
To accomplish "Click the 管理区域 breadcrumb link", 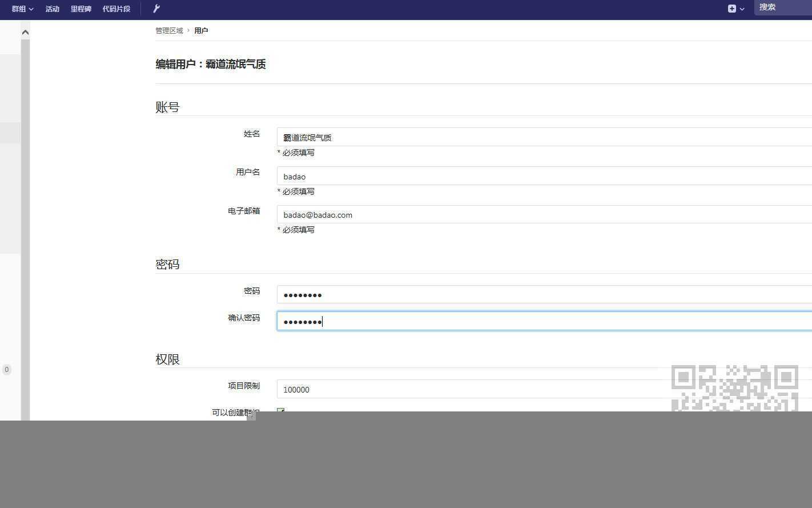I will [x=169, y=31].
